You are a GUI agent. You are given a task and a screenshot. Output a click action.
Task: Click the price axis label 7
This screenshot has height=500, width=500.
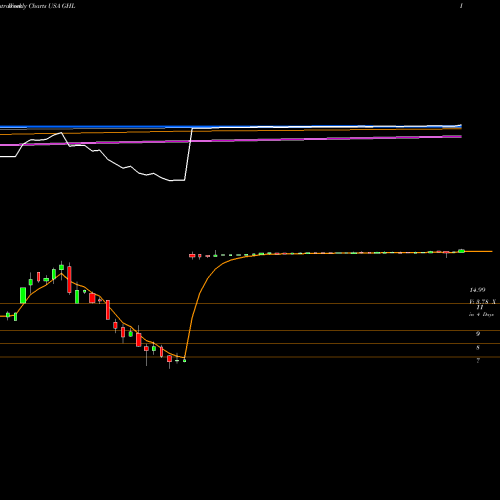478,360
